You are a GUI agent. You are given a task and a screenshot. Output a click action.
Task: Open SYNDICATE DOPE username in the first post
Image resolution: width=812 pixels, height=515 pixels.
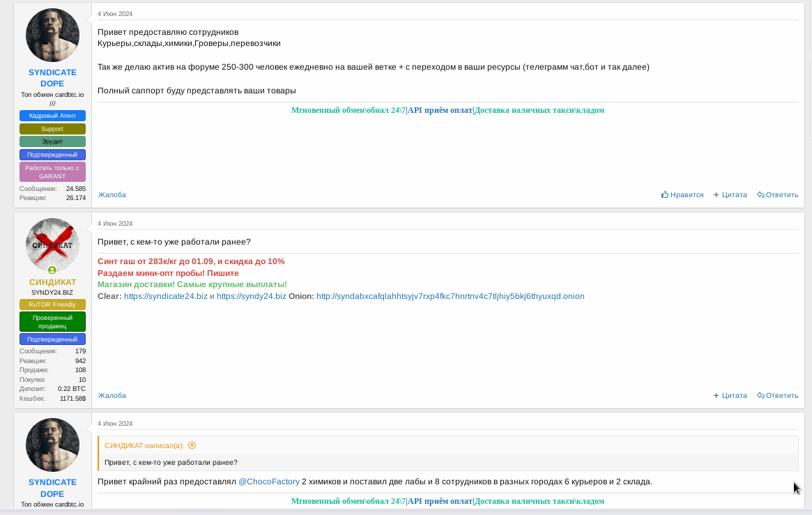52,78
